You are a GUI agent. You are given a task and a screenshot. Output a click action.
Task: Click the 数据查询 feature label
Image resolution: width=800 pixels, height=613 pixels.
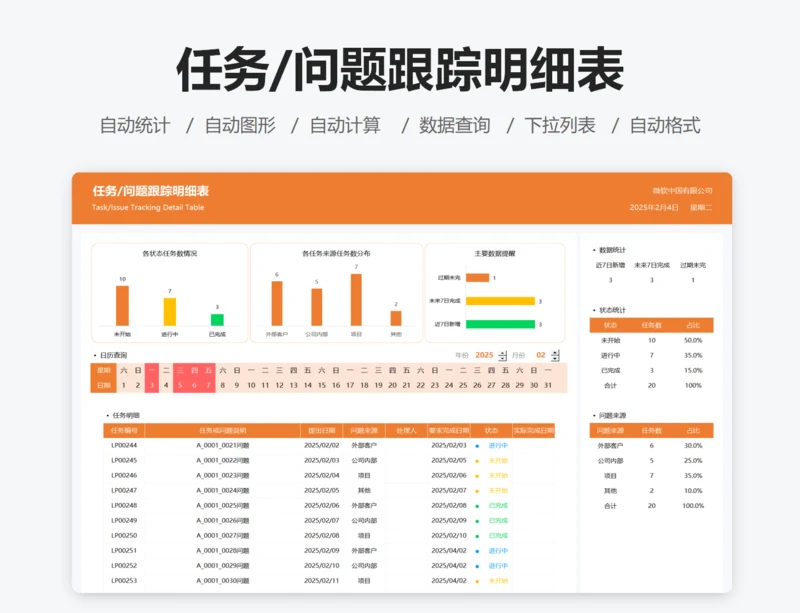tap(455, 126)
